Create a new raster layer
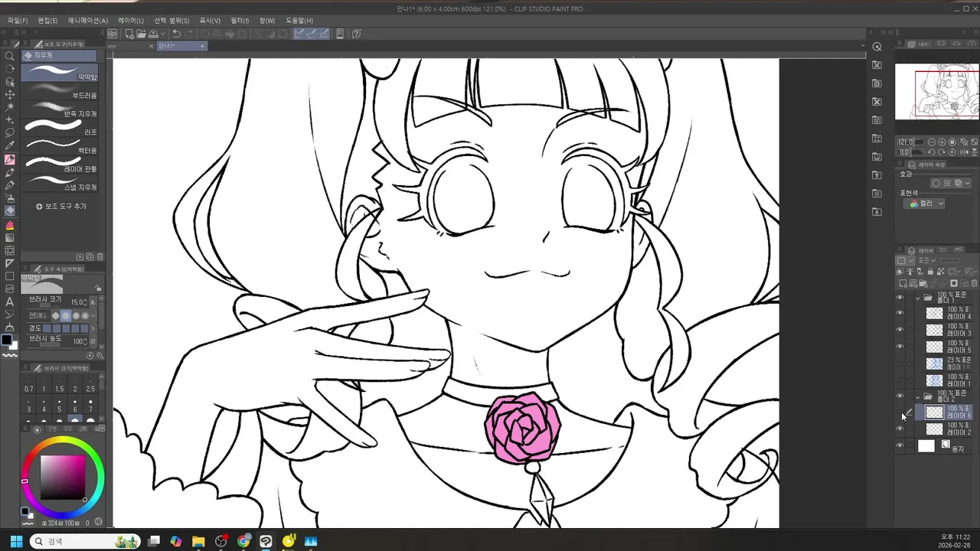980x551 pixels. tap(903, 284)
